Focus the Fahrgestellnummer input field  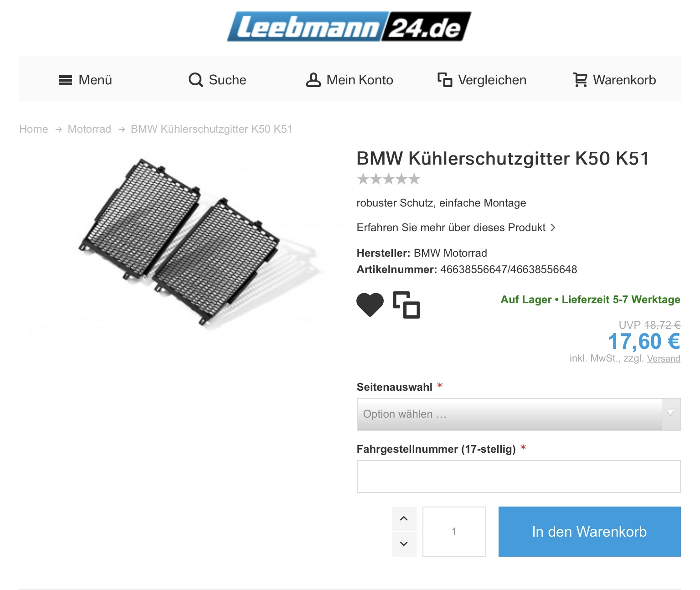[519, 476]
